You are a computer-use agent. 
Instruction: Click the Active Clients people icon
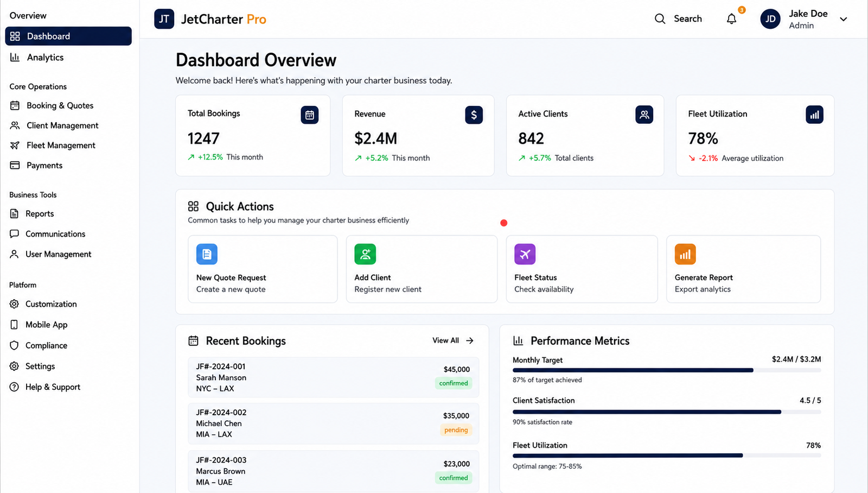(x=644, y=115)
